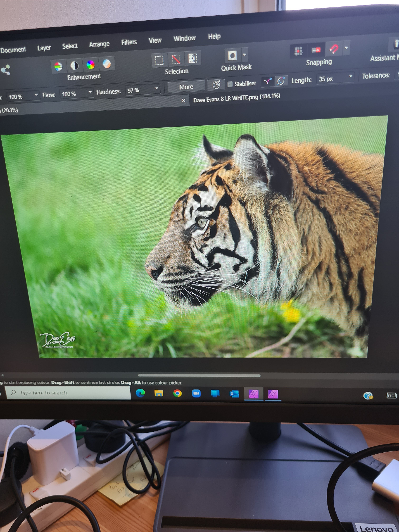Screen dimensions: 399x532
Task: Open the Flow 100 % dropdown
Action: tap(90, 92)
